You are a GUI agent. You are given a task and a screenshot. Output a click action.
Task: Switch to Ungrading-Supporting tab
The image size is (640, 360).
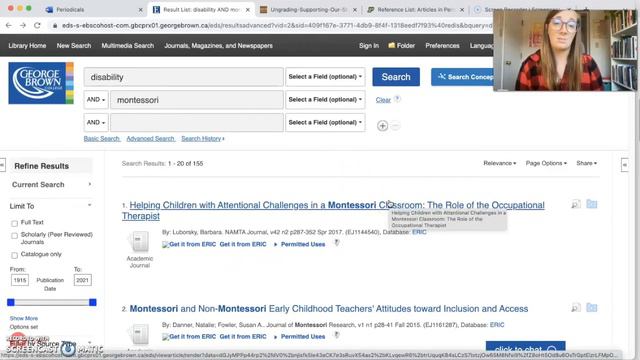click(x=309, y=9)
